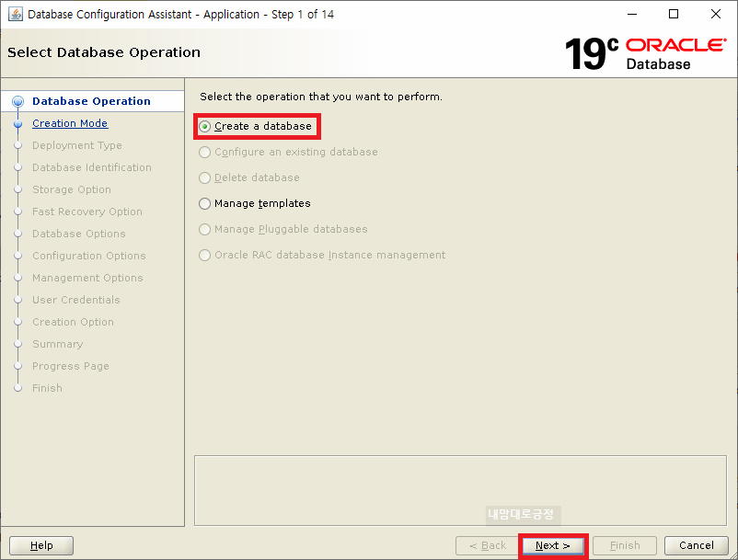Choose Manage Pluggable databases option
The height and width of the screenshot is (560, 738).
tap(204, 230)
